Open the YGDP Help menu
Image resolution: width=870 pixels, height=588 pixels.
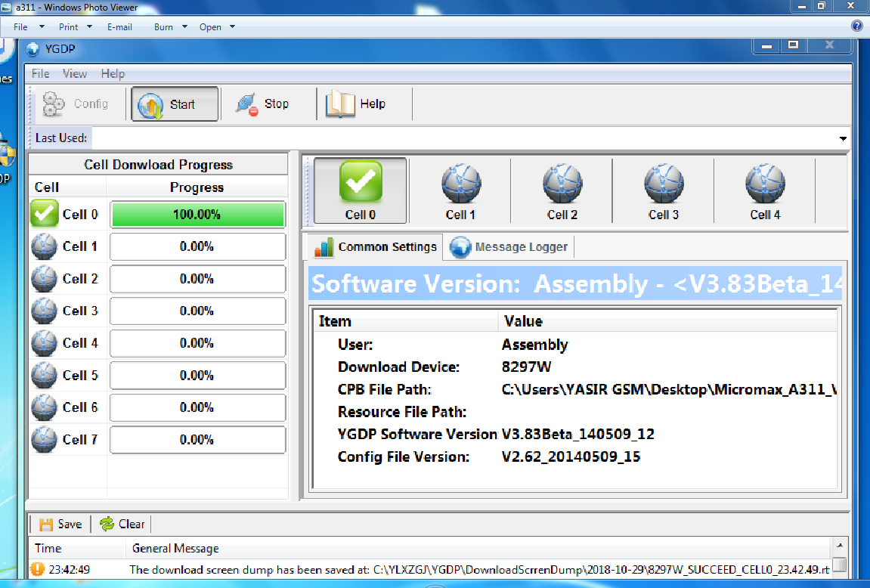point(113,74)
